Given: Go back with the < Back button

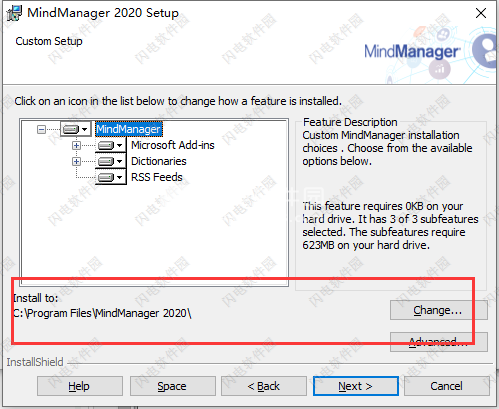Looking at the screenshot, I should pyautogui.click(x=264, y=386).
